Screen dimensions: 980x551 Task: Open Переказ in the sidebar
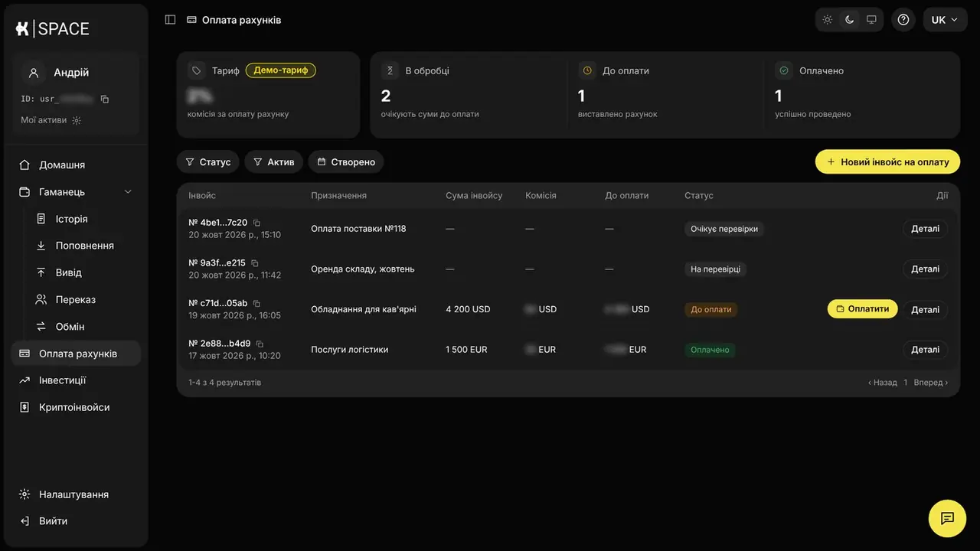tap(84, 299)
